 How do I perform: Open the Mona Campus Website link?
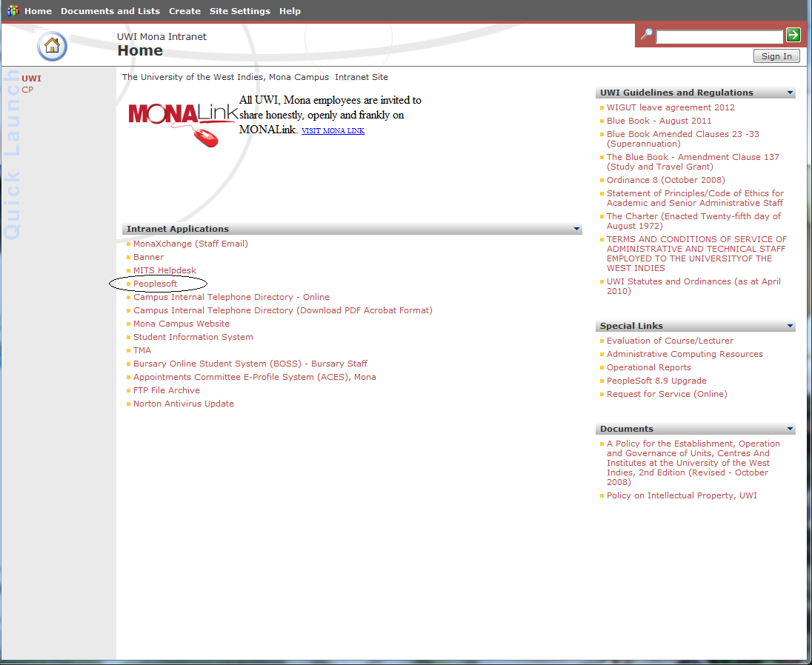pos(182,324)
